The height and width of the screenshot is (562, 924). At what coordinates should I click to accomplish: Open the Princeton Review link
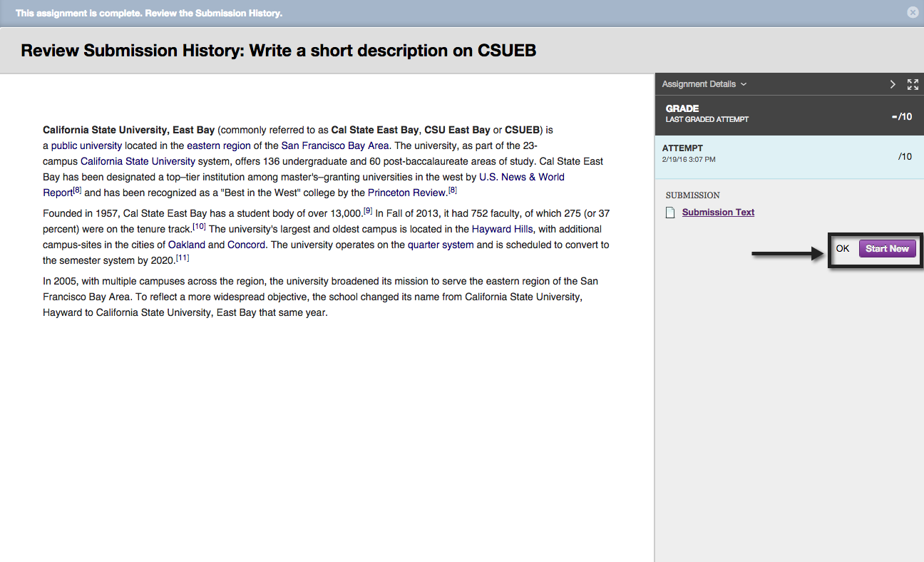point(408,193)
